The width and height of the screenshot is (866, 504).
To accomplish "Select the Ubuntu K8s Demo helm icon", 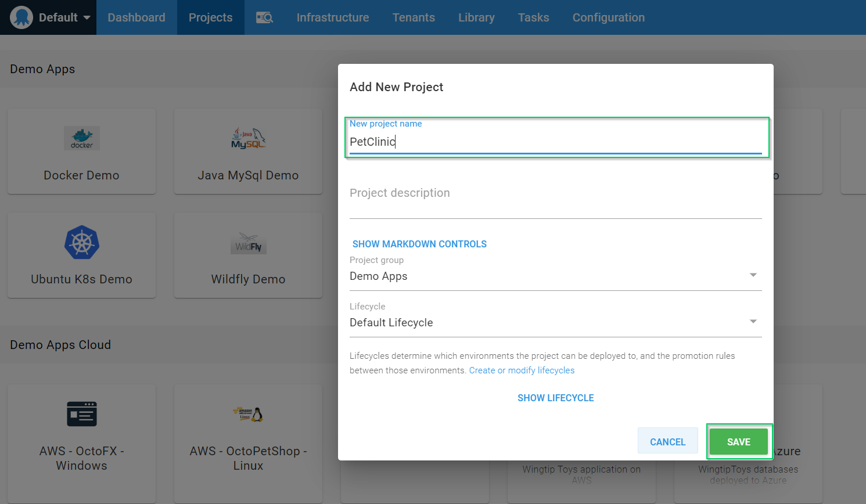I will (x=81, y=242).
